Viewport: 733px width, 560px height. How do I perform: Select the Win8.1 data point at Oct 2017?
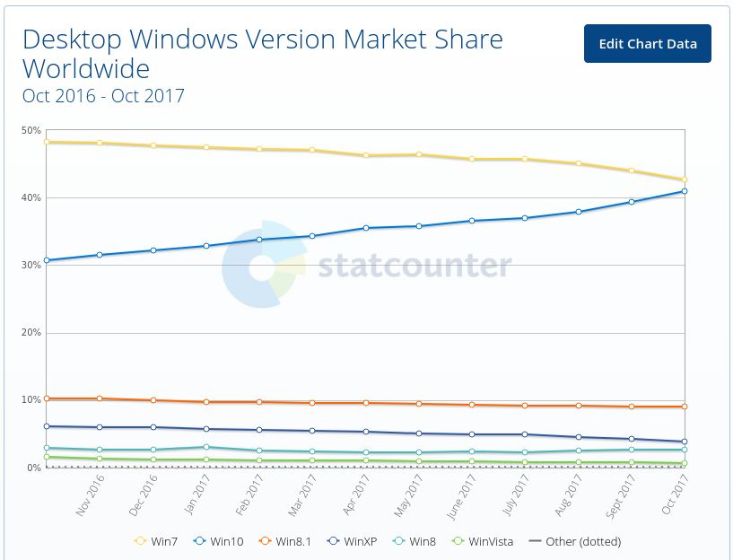click(685, 407)
